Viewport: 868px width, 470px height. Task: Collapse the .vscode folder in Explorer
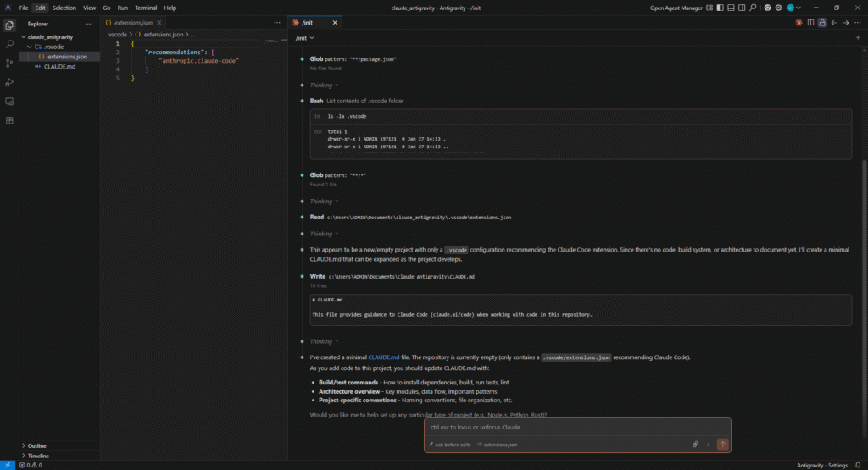pyautogui.click(x=30, y=47)
